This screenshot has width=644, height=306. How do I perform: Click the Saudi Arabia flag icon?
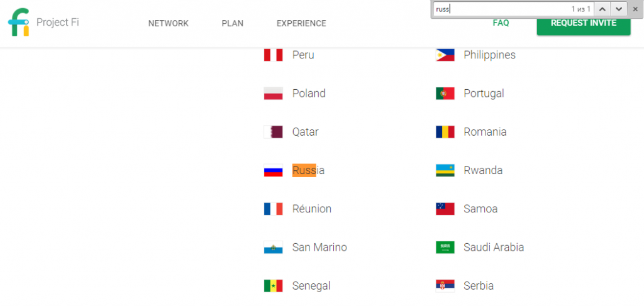[x=445, y=248]
